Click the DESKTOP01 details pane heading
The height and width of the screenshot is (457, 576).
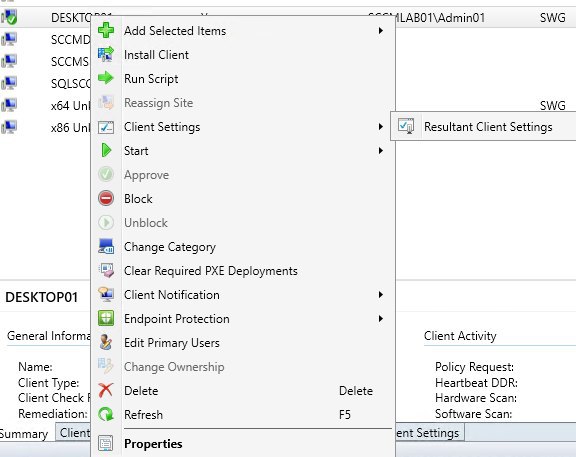pos(42,297)
